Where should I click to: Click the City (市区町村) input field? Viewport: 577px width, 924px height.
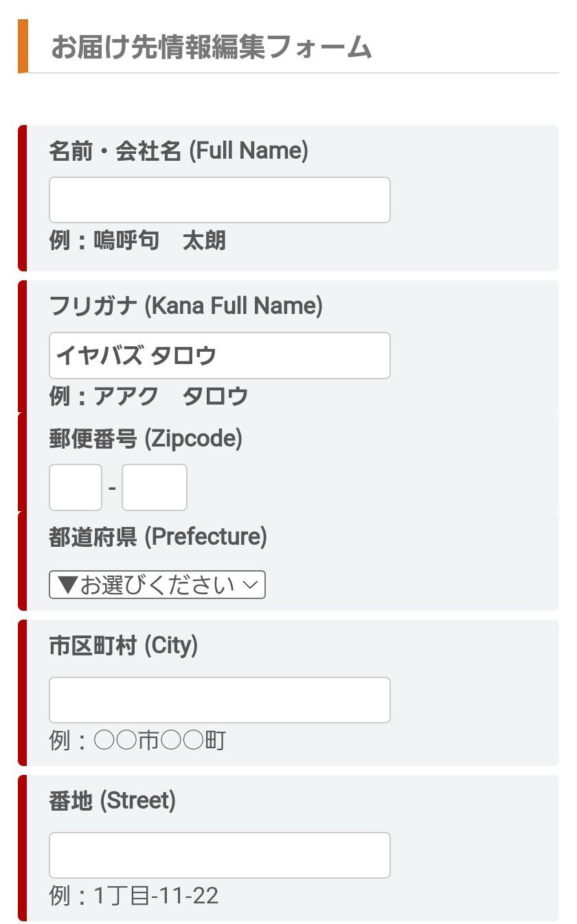click(x=219, y=700)
